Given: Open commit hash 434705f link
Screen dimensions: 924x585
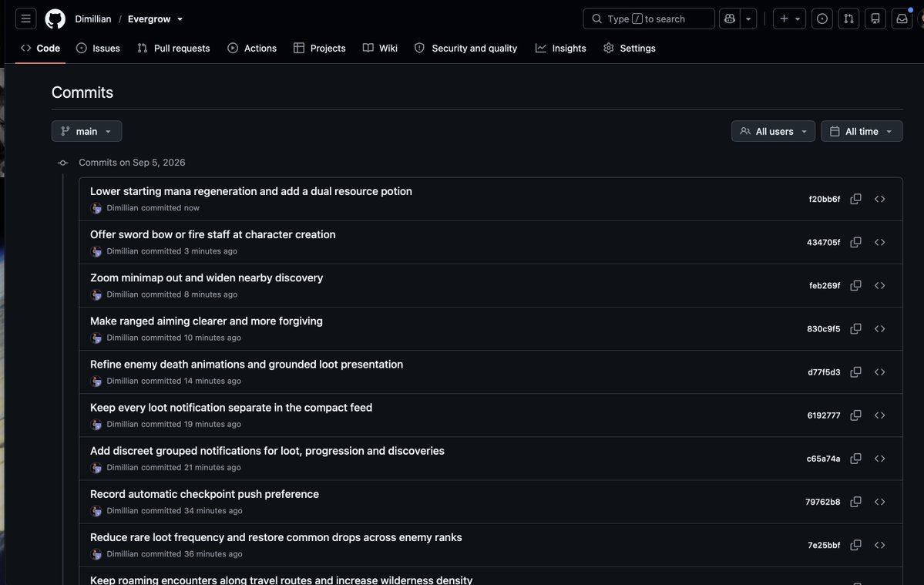Looking at the screenshot, I should coord(823,243).
